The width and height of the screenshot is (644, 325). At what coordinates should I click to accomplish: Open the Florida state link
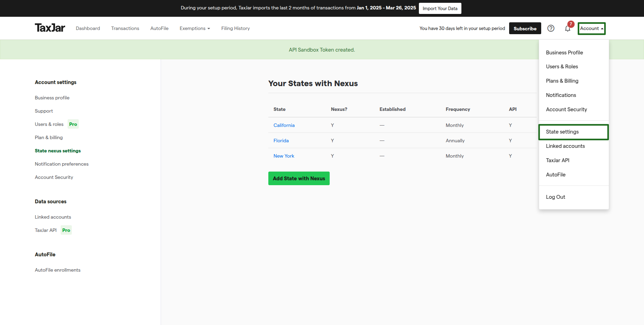point(281,141)
